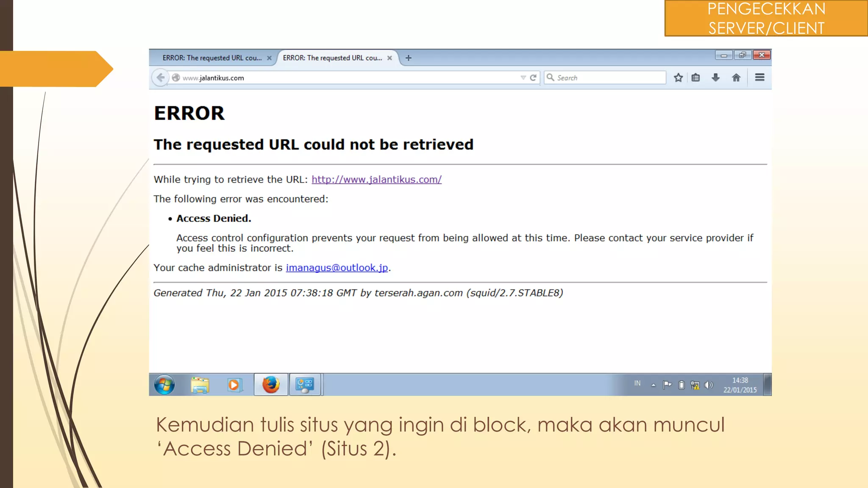This screenshot has width=868, height=488.
Task: Close the second ERROR tab
Action: coord(389,58)
